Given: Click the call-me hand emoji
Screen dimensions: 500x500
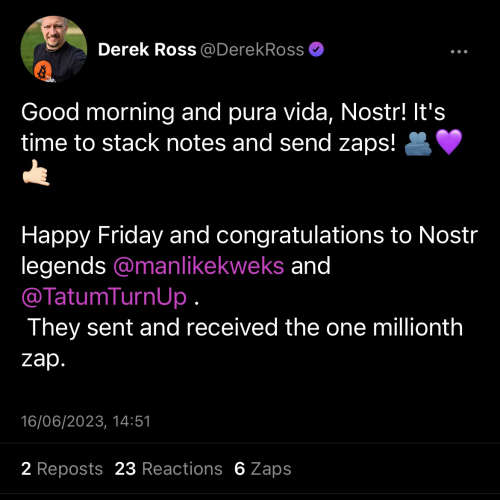Looking at the screenshot, I should point(36,173).
